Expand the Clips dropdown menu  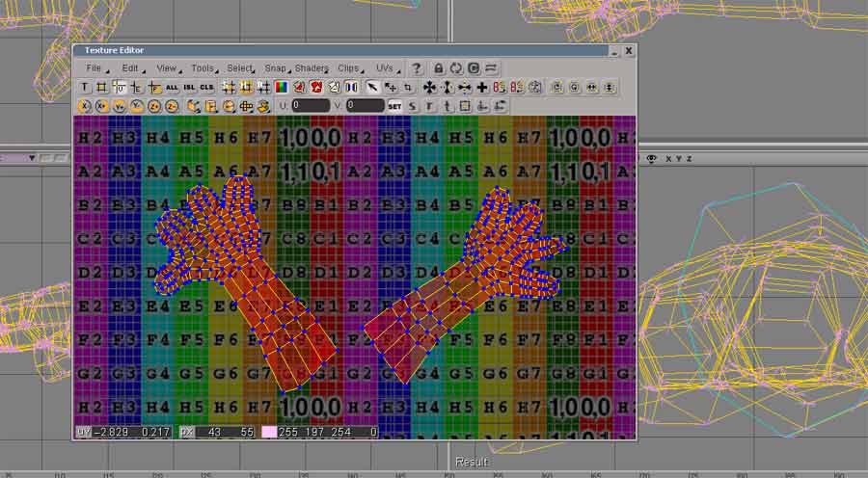click(x=348, y=68)
